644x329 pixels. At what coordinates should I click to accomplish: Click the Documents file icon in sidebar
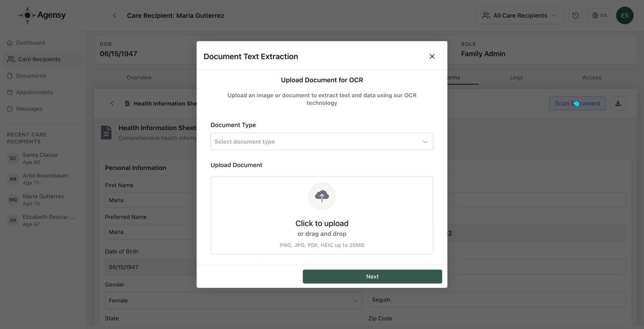pos(10,76)
